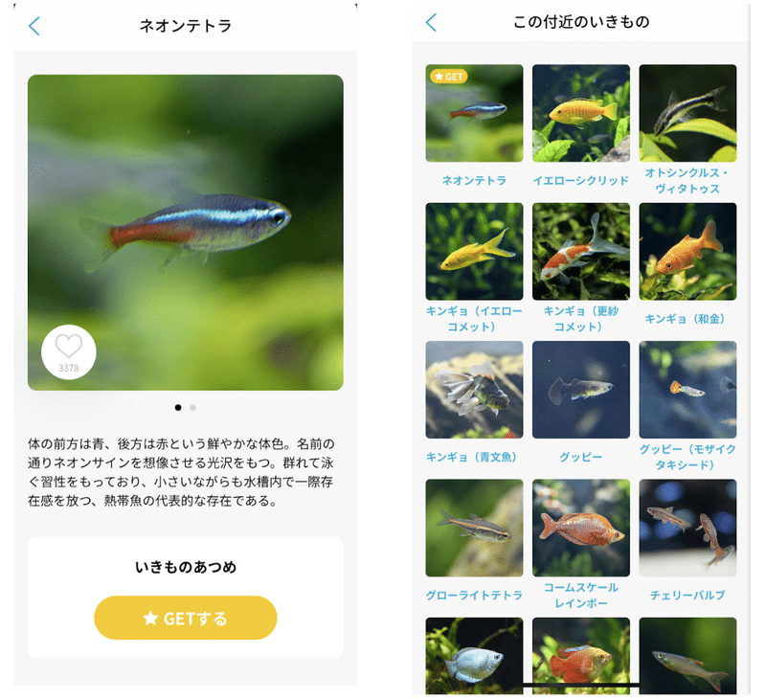Select the キンギョ(青文魚) fish photo
Image resolution: width=766 pixels, height=700 pixels.
click(x=474, y=390)
